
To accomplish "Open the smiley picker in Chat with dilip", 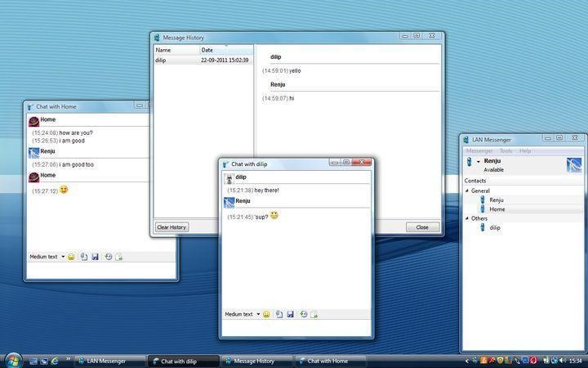I will point(266,314).
